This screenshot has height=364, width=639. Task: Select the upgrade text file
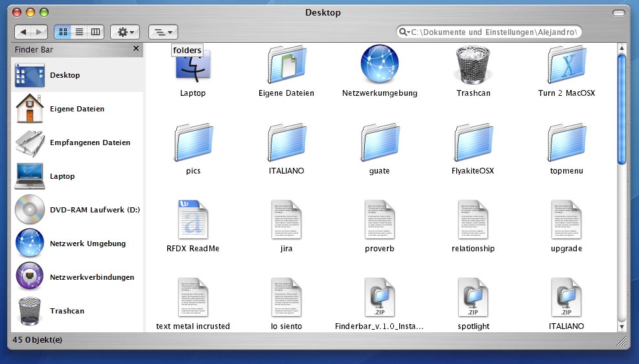coord(566,220)
